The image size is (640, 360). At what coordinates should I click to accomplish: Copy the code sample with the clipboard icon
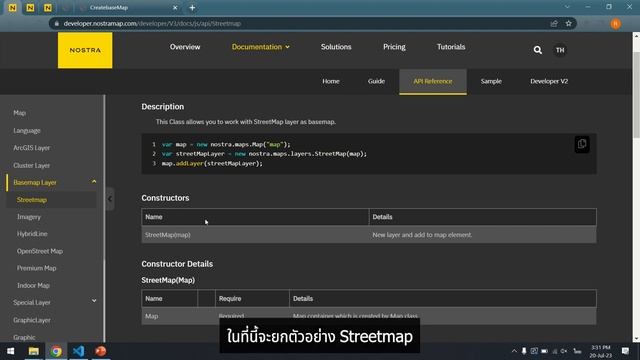pos(582,144)
